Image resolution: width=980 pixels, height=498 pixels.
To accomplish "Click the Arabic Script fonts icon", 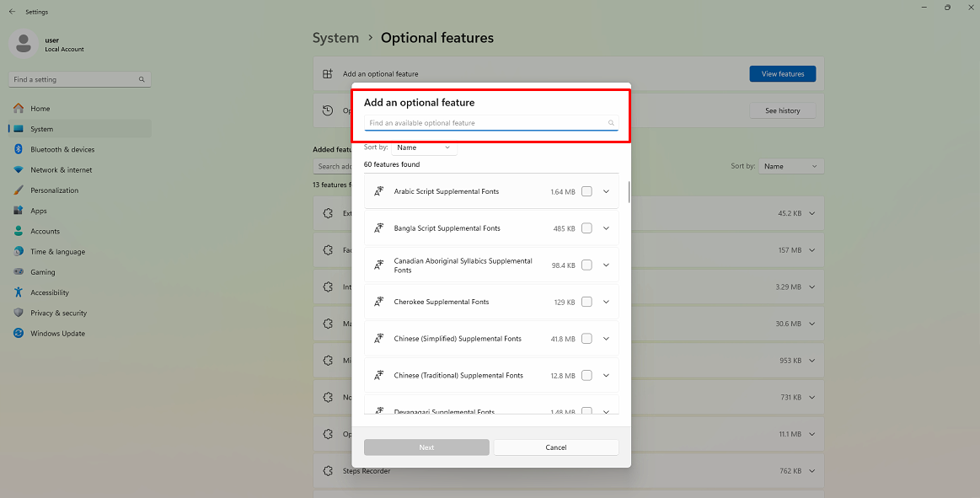I will tap(378, 191).
